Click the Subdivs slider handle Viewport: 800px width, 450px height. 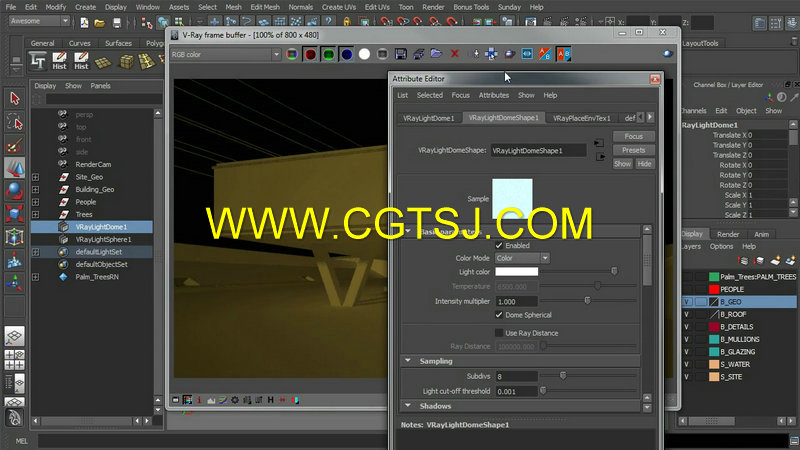click(563, 376)
